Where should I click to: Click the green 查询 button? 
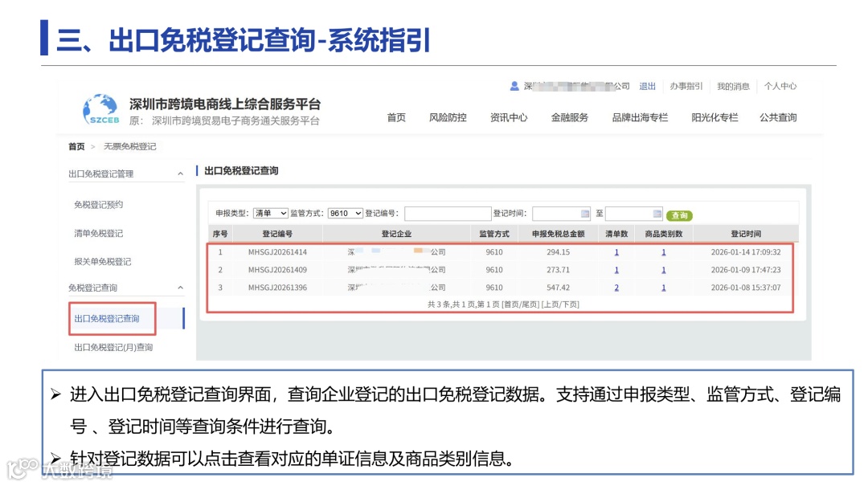(679, 215)
